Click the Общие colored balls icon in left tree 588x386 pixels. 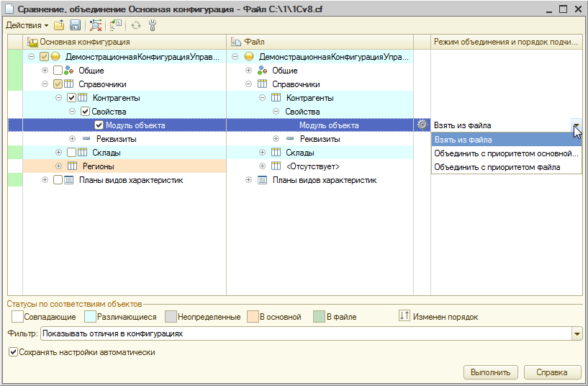[69, 71]
